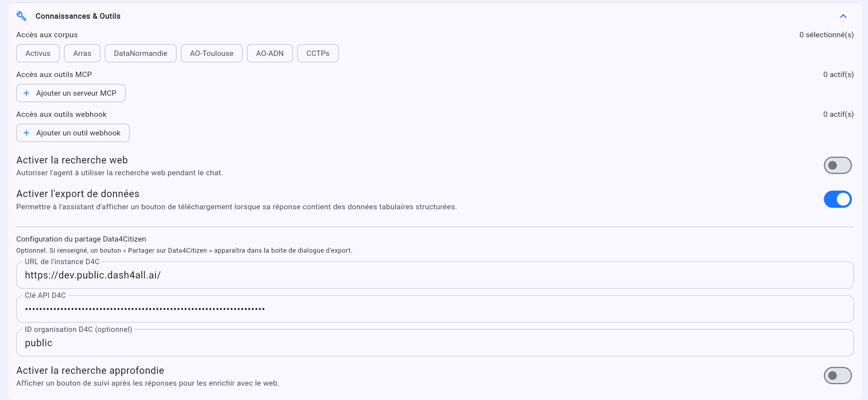Disable the data export toggle

[837, 199]
